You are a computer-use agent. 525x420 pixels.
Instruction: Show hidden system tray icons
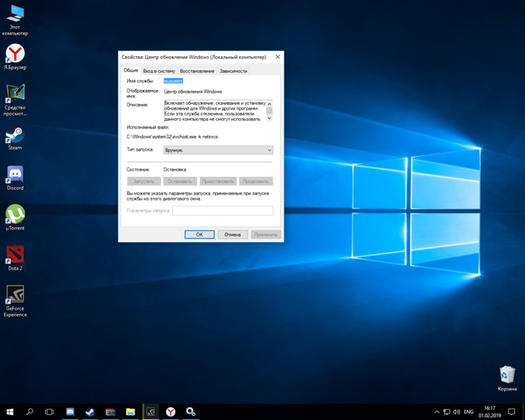point(436,412)
